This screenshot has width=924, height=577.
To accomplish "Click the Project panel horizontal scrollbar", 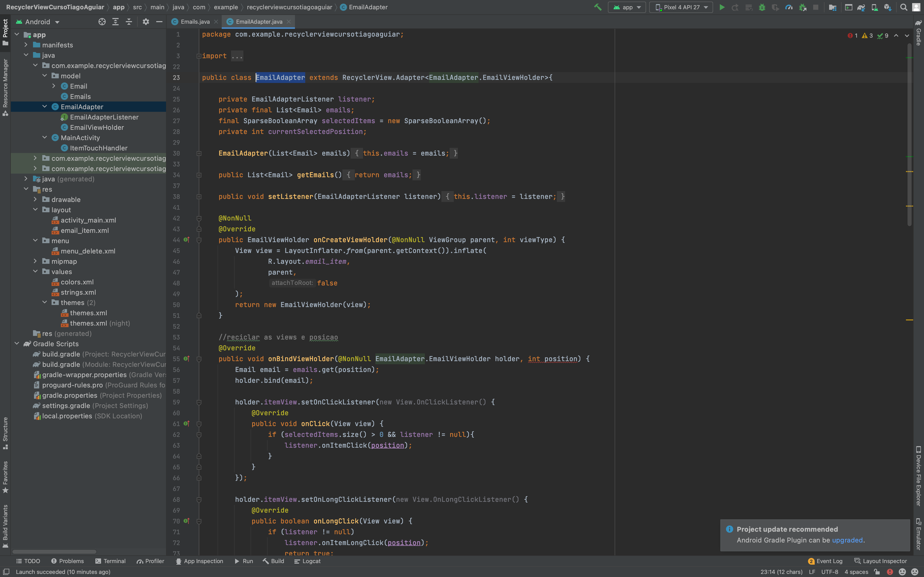I will [x=54, y=551].
